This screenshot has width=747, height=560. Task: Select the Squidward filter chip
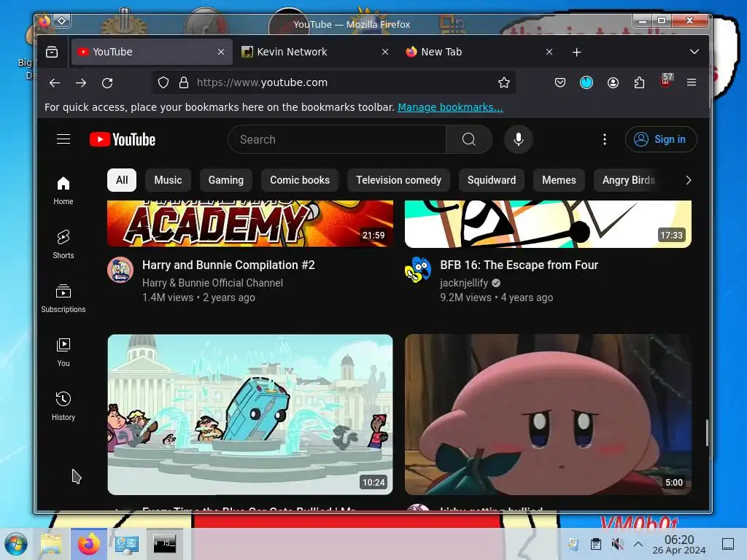tap(492, 180)
